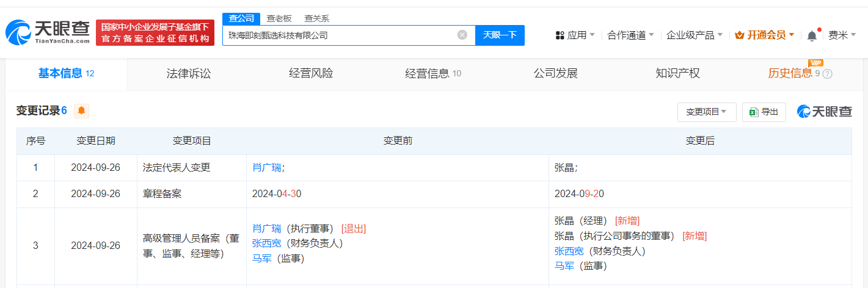Screen dimensions: 868x288
Task: Switch to the 法律诉讼 tab
Action: (189, 74)
